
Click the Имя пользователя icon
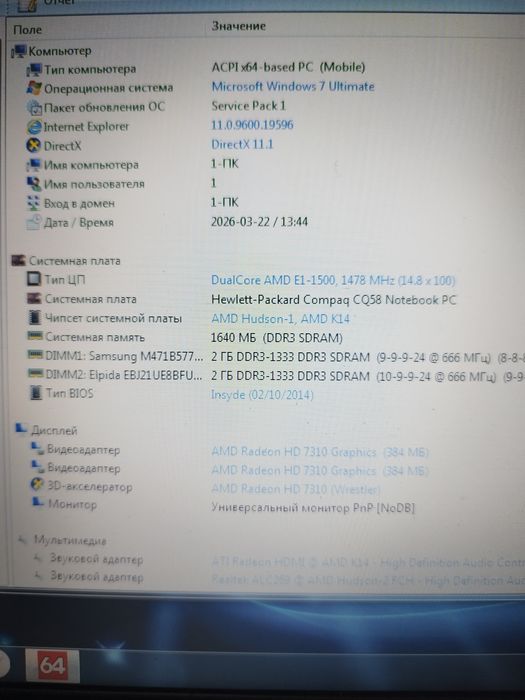tap(34, 184)
